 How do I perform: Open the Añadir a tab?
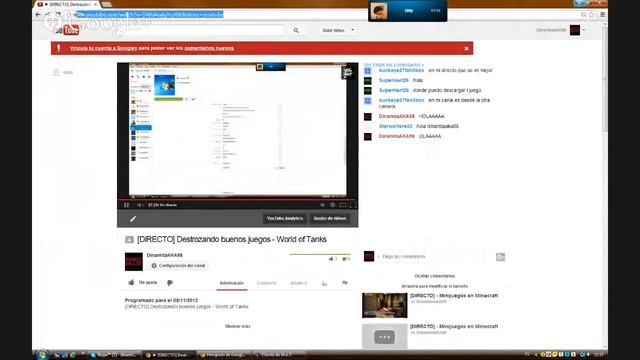pyautogui.click(x=298, y=283)
